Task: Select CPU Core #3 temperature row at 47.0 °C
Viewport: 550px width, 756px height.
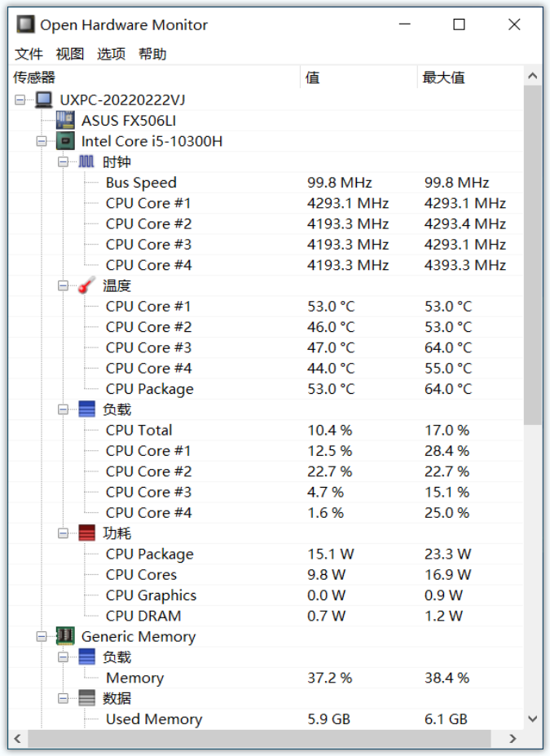Action: [266, 347]
